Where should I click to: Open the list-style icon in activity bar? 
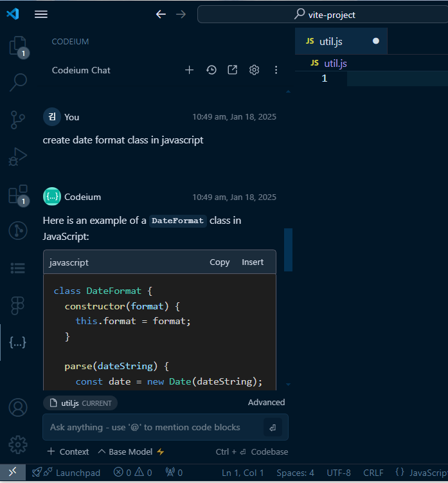[18, 268]
